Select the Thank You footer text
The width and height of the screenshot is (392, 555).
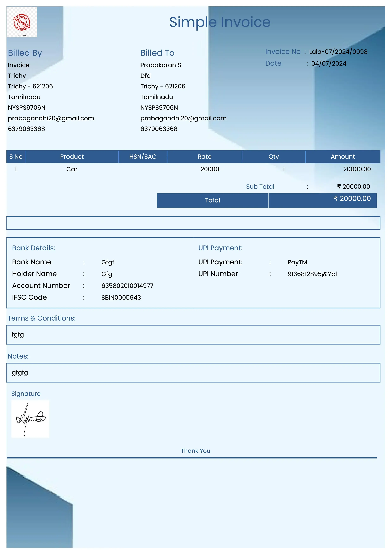coord(196,451)
